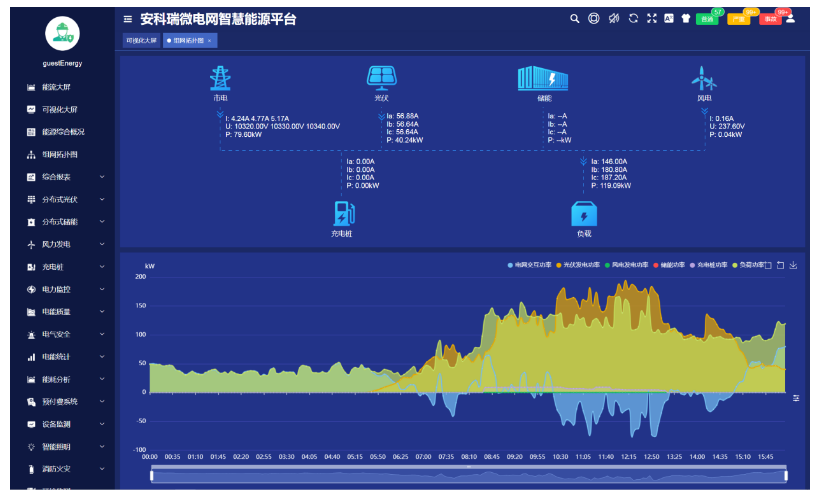The height and width of the screenshot is (502, 821).
Task: Click the 负载 reading P: 119.09kW
Action: pyautogui.click(x=611, y=186)
